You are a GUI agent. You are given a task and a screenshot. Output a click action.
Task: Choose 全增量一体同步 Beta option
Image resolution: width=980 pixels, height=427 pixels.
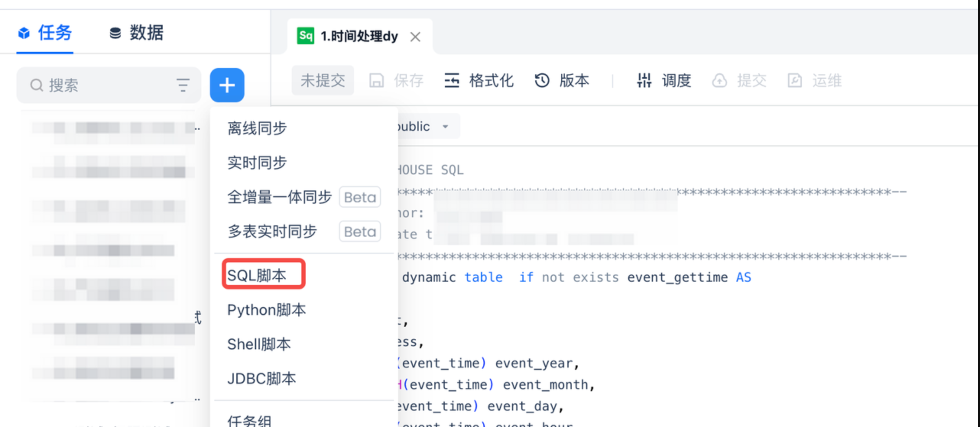pyautogui.click(x=279, y=197)
